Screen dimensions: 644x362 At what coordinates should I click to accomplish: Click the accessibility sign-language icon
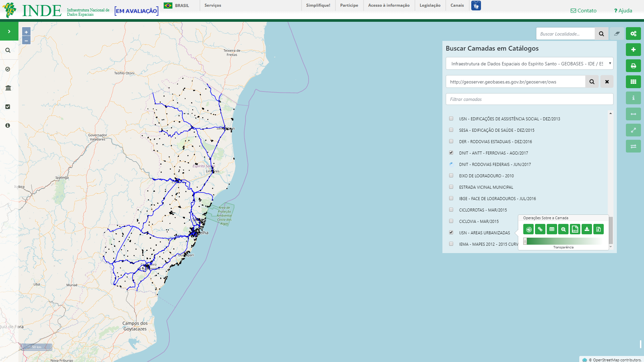(x=476, y=5)
